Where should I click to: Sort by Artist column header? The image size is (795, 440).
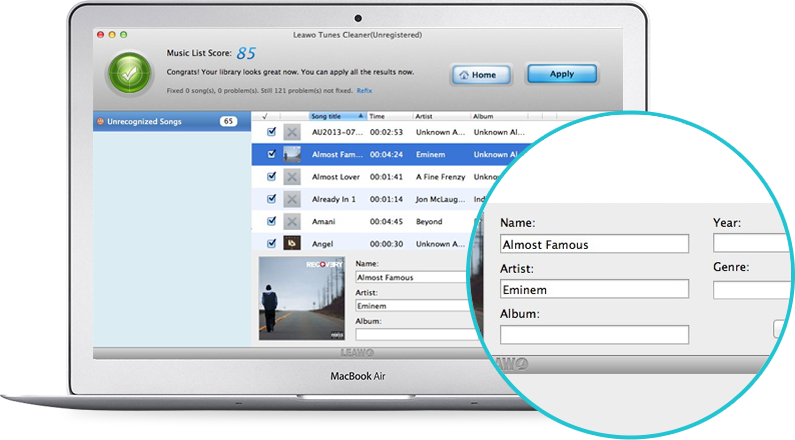(x=442, y=116)
